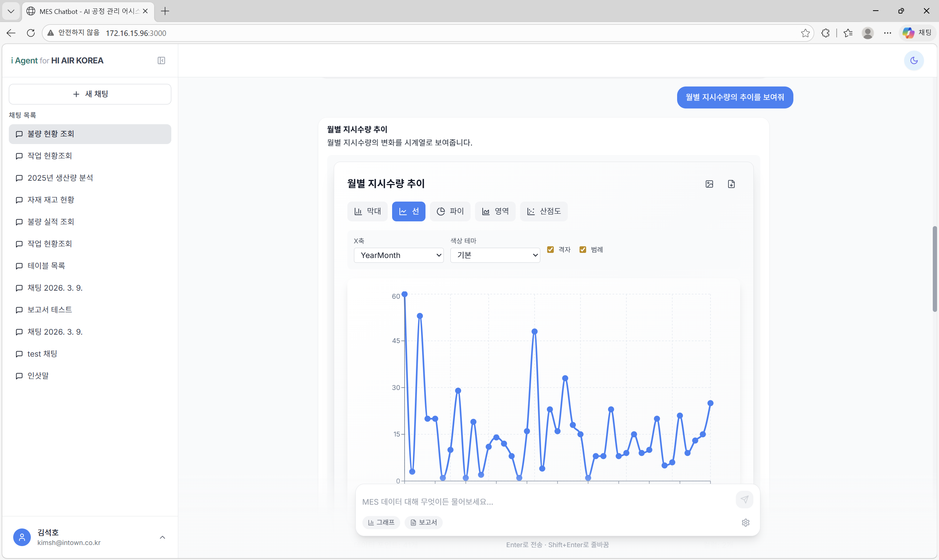
Task: Open browser tab list chevron
Action: click(x=11, y=11)
